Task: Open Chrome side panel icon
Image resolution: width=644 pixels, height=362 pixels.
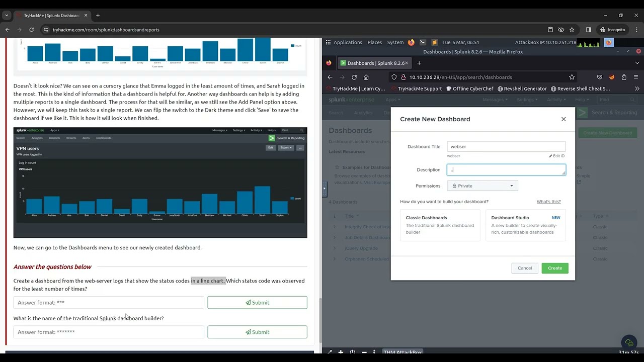Action: [x=589, y=30]
